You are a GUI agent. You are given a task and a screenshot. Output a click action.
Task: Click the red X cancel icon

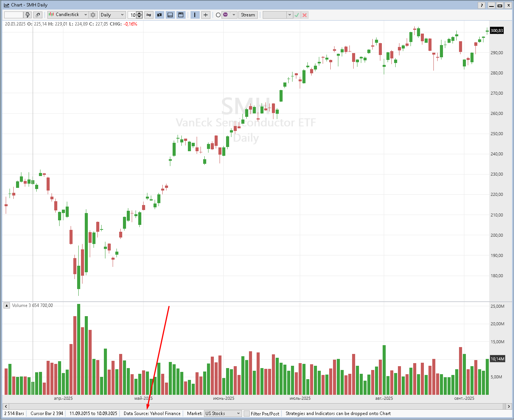[305, 15]
